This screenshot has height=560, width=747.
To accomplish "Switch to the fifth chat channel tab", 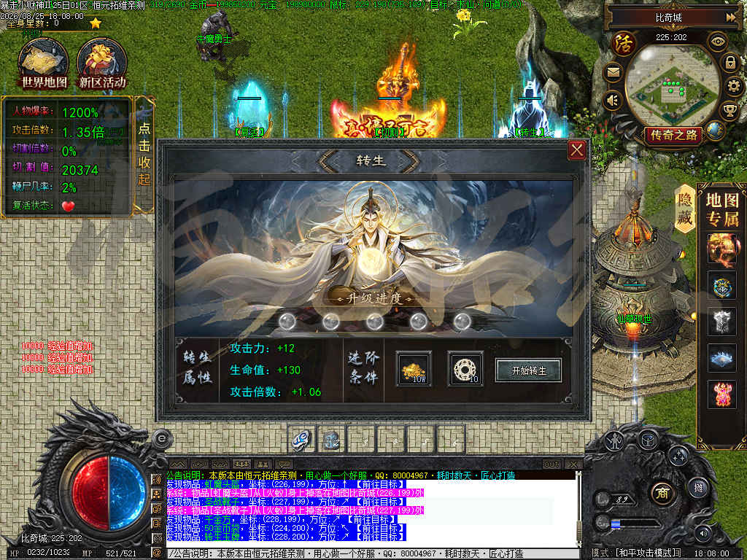I will click(x=263, y=464).
